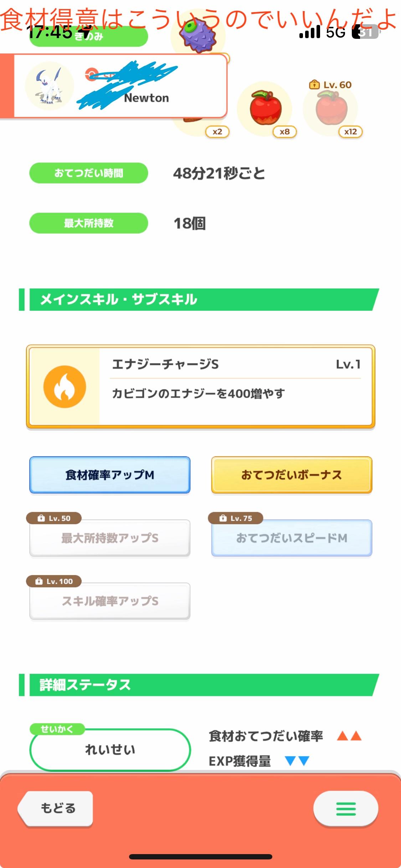
Task: Open the green hamburger menu button
Action: click(x=346, y=809)
